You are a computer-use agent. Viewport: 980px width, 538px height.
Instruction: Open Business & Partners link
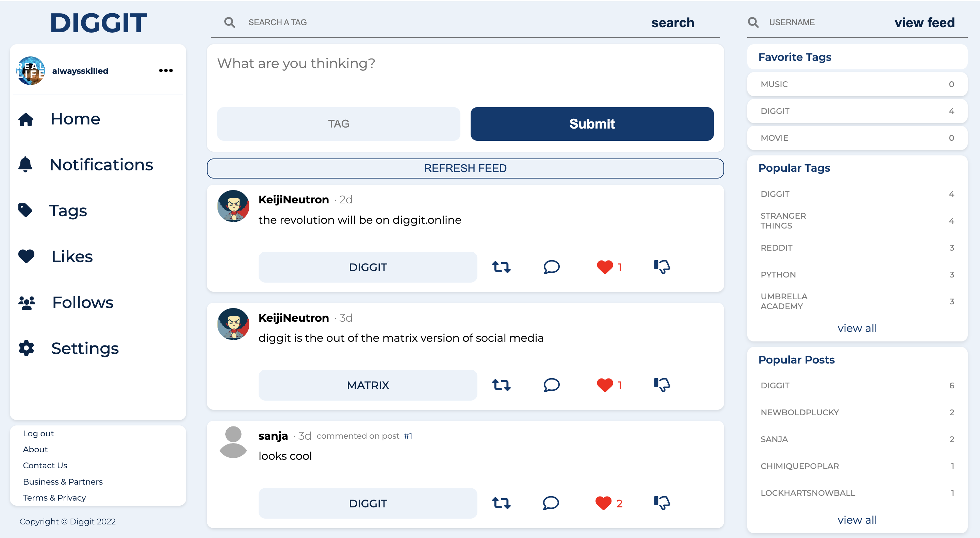tap(63, 482)
